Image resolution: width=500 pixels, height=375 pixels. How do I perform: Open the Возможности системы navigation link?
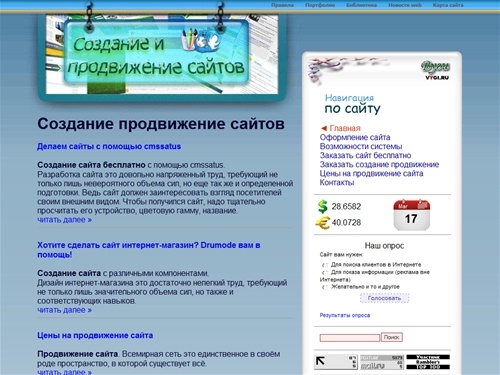tap(361, 146)
